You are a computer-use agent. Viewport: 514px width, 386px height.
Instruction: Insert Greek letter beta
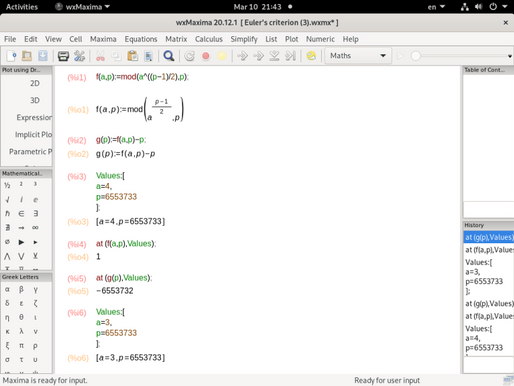point(21,289)
